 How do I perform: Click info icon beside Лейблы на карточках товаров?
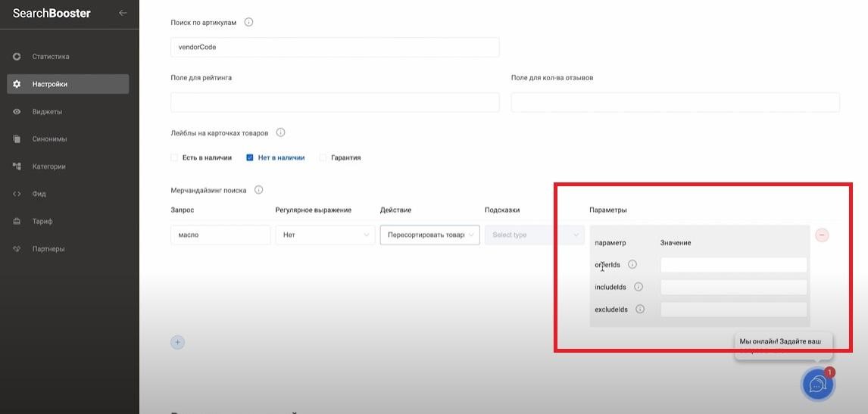point(280,132)
